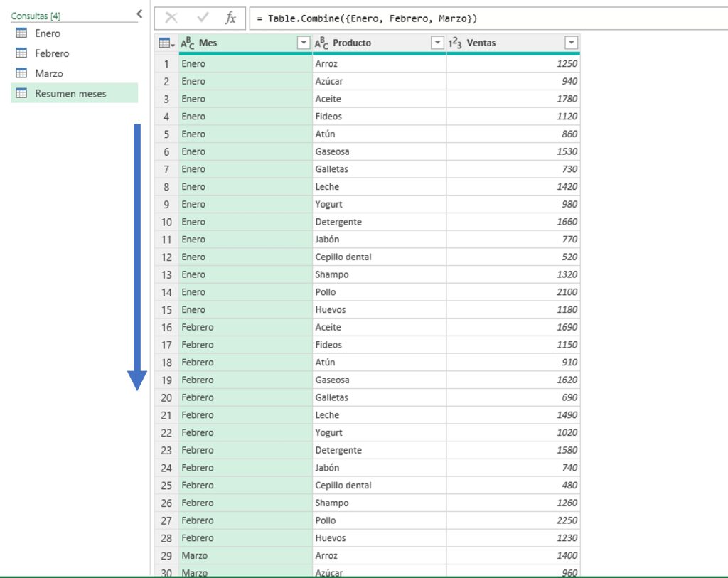Select the Ventas column header

(x=513, y=43)
